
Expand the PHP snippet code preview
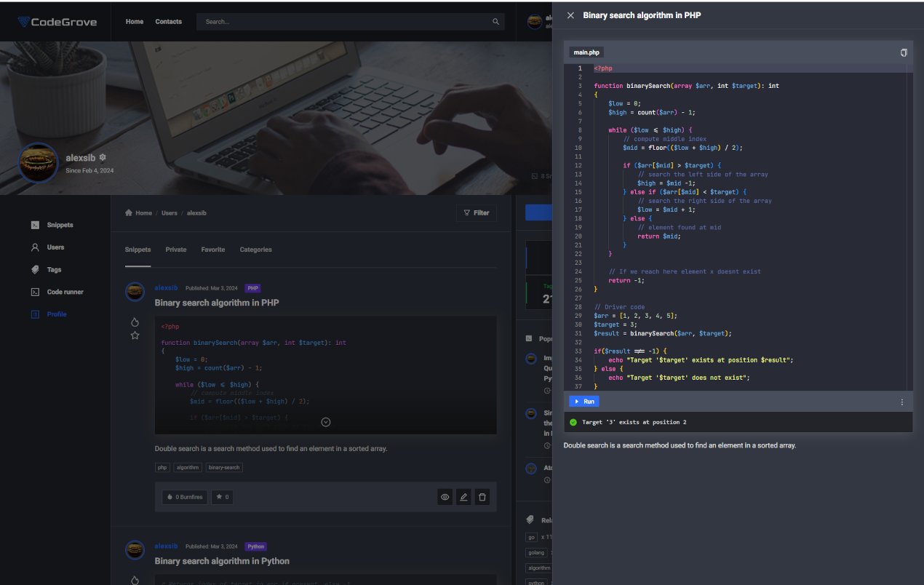pos(326,422)
